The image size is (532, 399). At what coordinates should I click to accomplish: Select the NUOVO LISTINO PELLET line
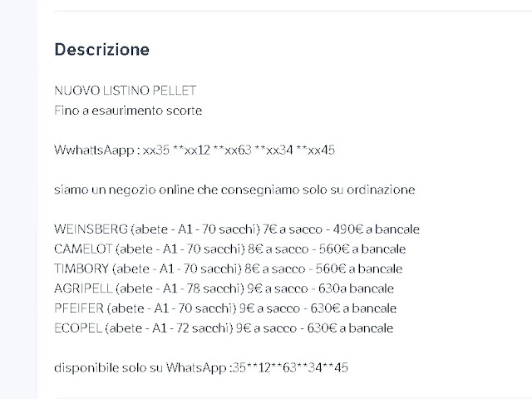point(126,91)
